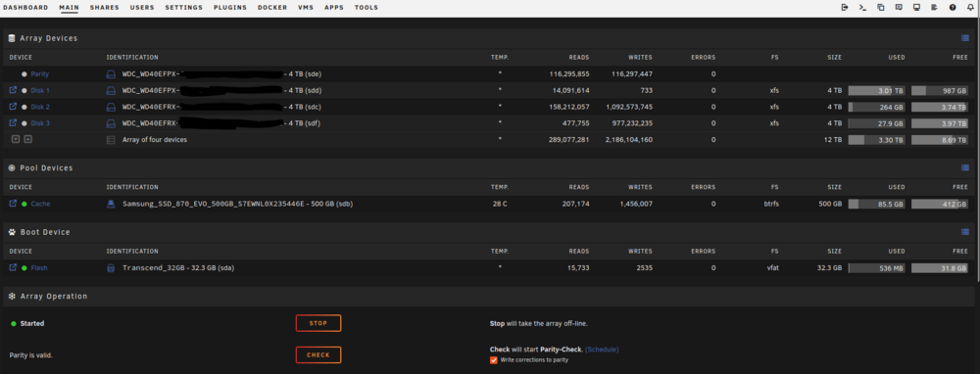Go to the Docker tab
Image resolution: width=980 pixels, height=374 pixels.
[272, 8]
